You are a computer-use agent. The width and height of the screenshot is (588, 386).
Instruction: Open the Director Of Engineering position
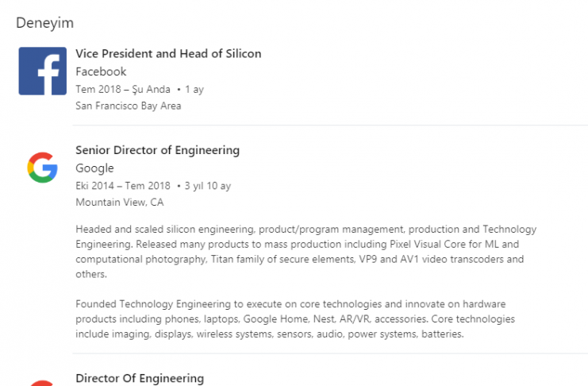point(140,379)
